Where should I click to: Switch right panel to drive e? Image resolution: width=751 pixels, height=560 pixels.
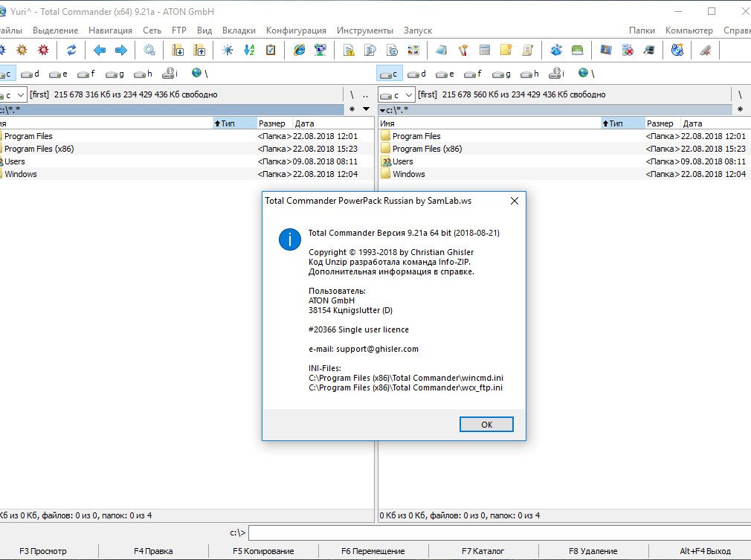[x=445, y=74]
